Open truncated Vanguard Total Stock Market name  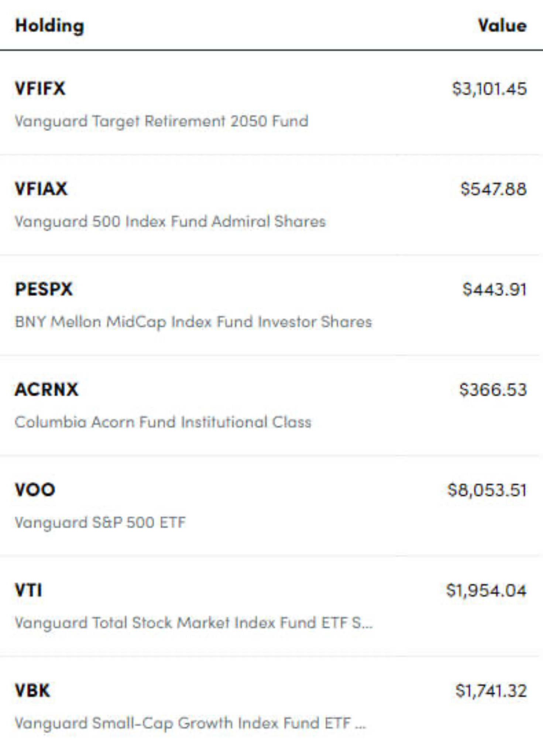(194, 623)
